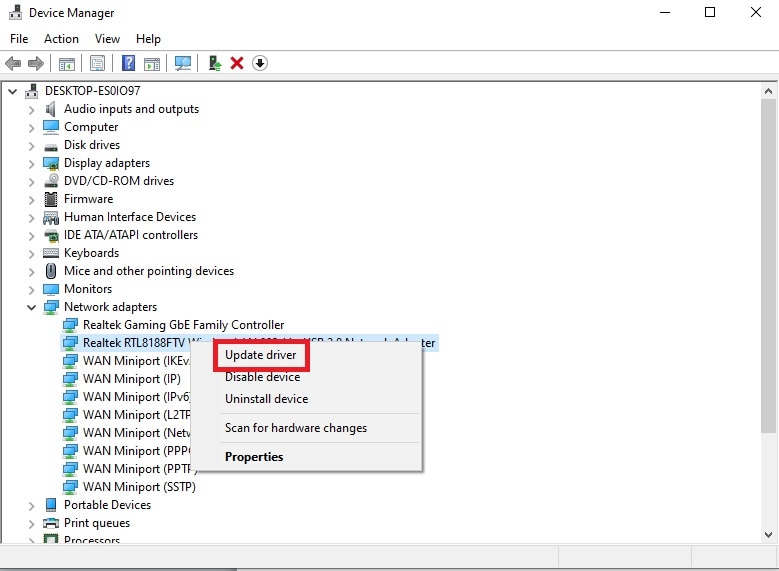Click the Network adapters category icon
This screenshot has width=779, height=571.
pyautogui.click(x=51, y=307)
